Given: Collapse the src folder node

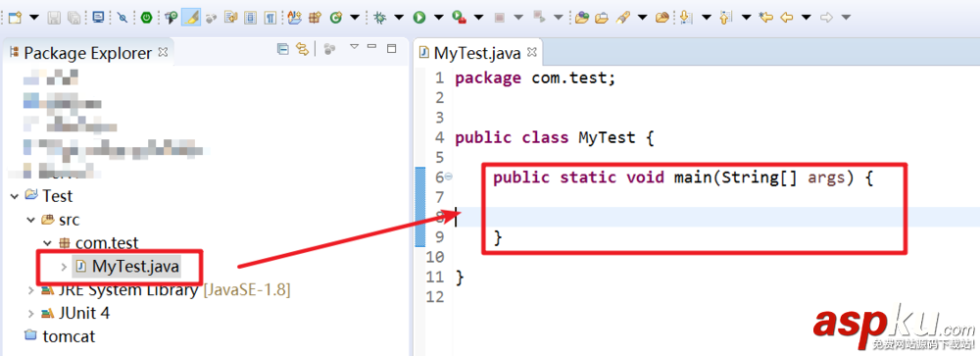Looking at the screenshot, I should [x=30, y=220].
